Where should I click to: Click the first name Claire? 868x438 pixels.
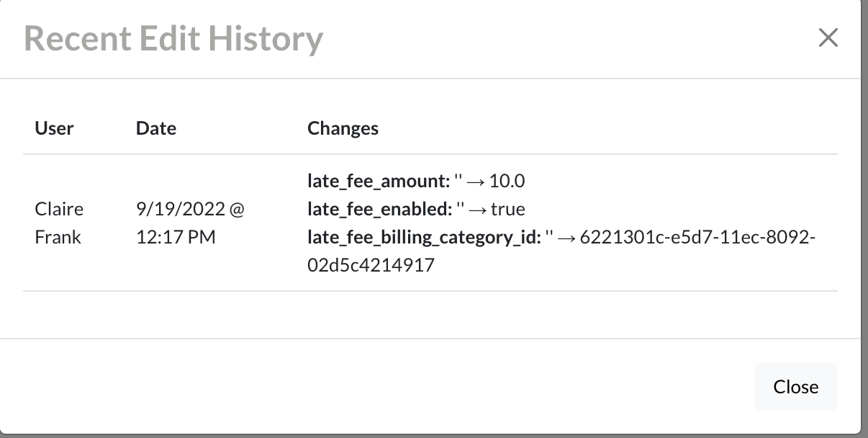59,210
